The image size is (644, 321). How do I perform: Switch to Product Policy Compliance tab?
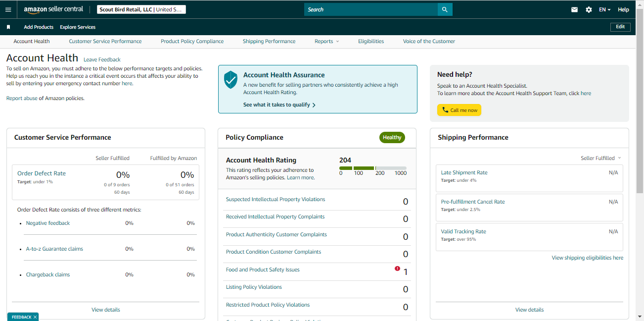(192, 41)
